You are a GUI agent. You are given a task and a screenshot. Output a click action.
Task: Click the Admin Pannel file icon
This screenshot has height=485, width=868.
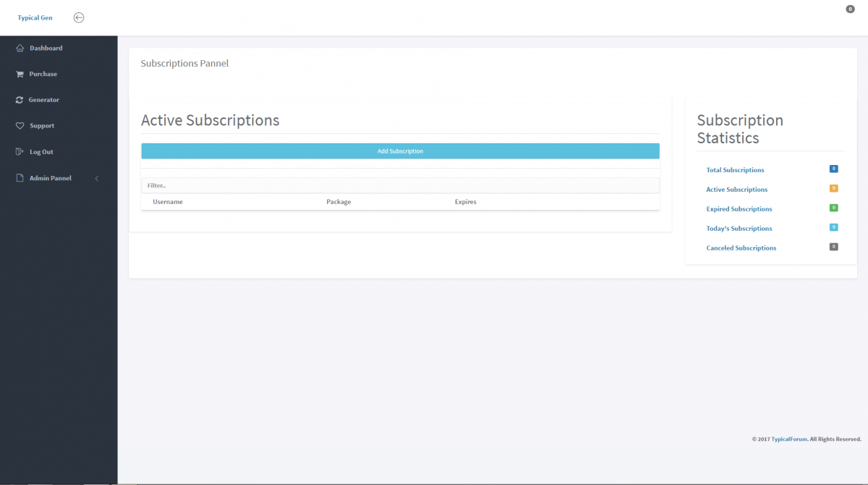click(x=20, y=178)
